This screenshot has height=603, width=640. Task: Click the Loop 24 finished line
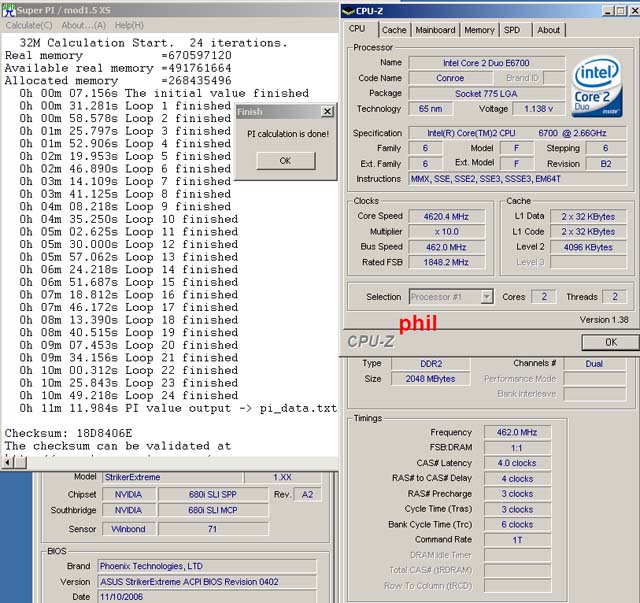pyautogui.click(x=129, y=395)
